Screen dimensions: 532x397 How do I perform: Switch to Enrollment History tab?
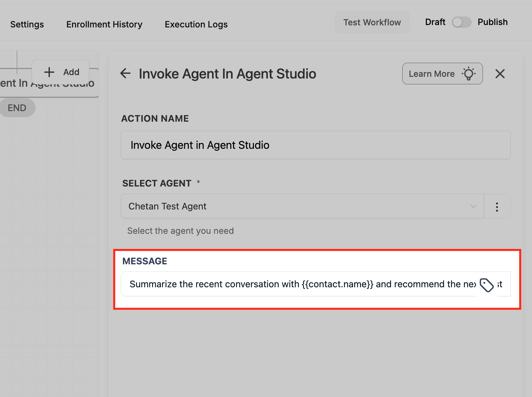(x=104, y=24)
